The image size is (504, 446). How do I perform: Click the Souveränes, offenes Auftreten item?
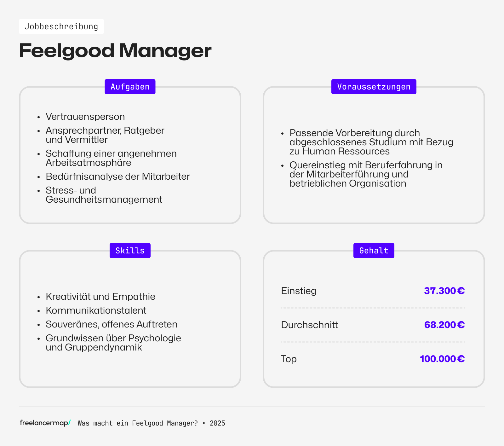click(x=111, y=324)
